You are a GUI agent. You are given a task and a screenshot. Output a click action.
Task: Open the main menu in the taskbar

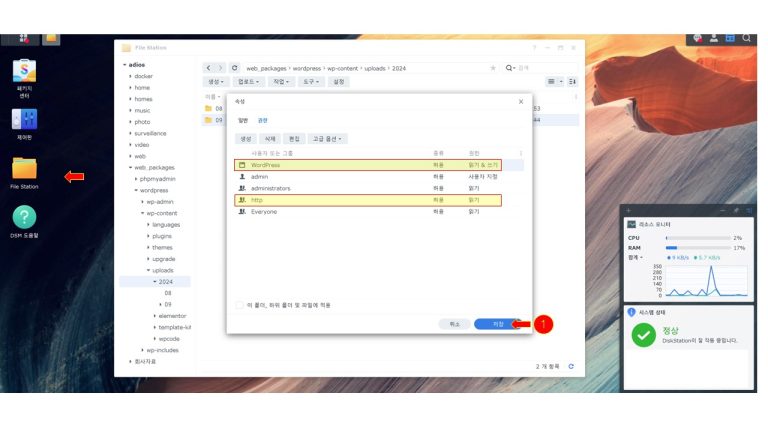(x=23, y=39)
